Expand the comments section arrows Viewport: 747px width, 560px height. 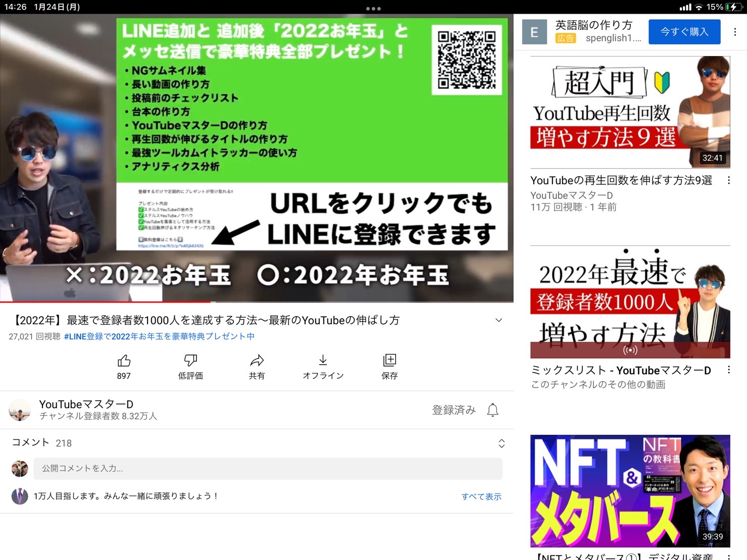coord(502,443)
